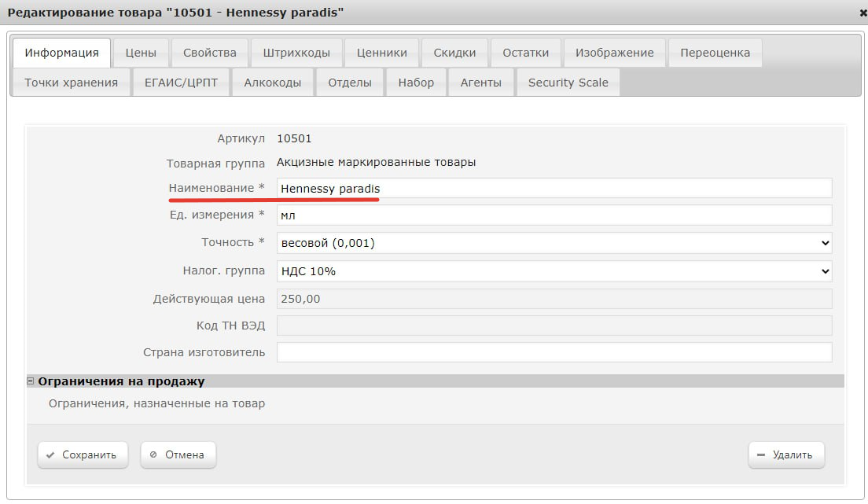Viewport: 868px width, 504px height.
Task: Go to the Свойства tab
Action: 210,53
